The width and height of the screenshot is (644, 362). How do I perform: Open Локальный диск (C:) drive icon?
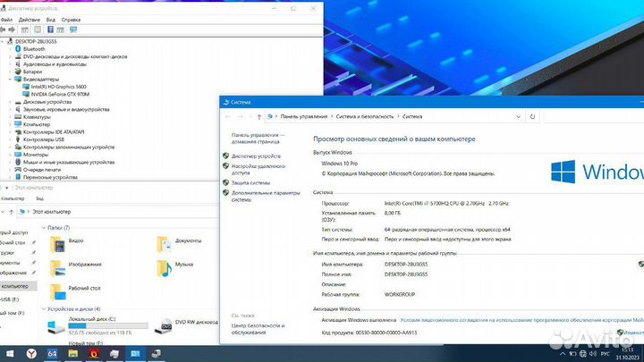[55, 326]
